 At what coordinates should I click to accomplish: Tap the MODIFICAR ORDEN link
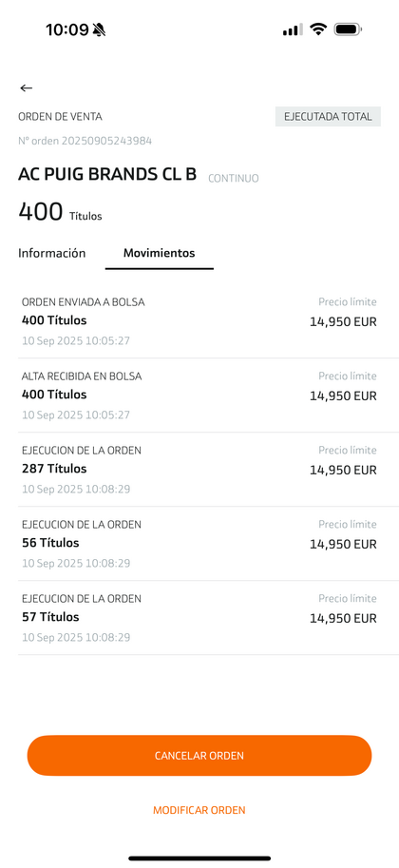pyautogui.click(x=199, y=810)
